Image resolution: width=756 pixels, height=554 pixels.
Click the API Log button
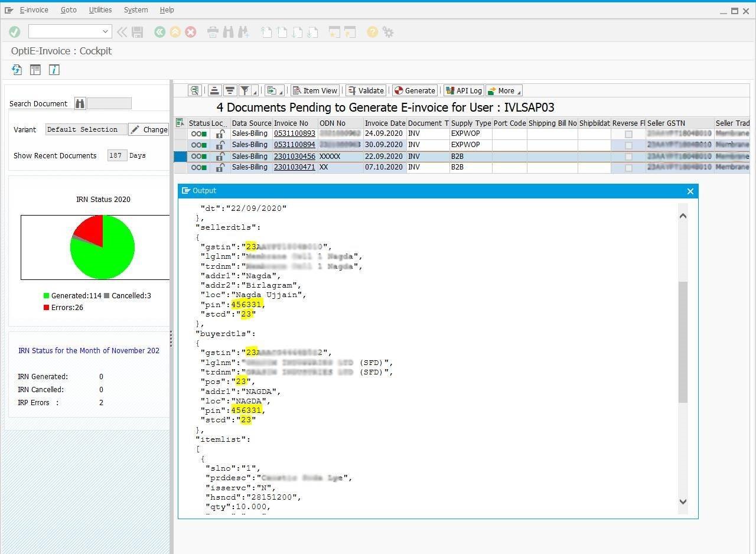(x=464, y=90)
